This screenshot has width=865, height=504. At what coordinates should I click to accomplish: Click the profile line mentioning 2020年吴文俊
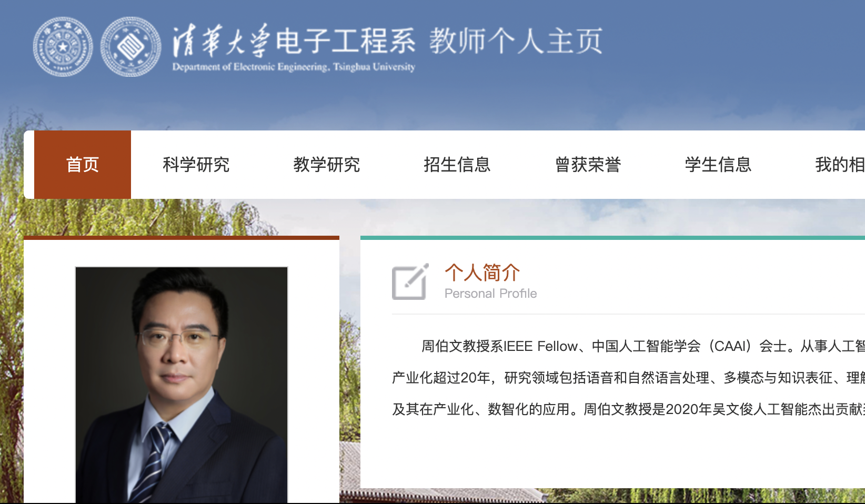pos(628,409)
